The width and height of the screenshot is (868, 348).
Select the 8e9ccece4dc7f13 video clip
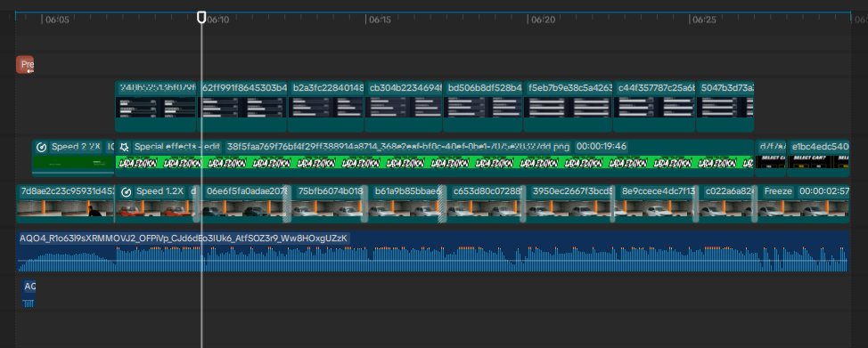click(655, 203)
